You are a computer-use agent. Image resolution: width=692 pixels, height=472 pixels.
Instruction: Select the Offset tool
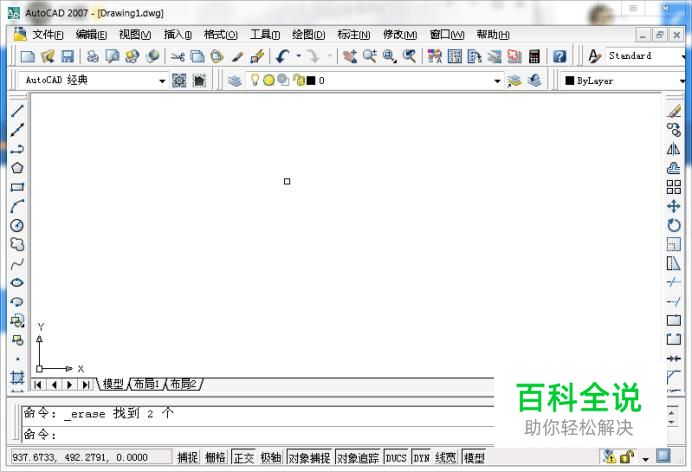tap(673, 168)
